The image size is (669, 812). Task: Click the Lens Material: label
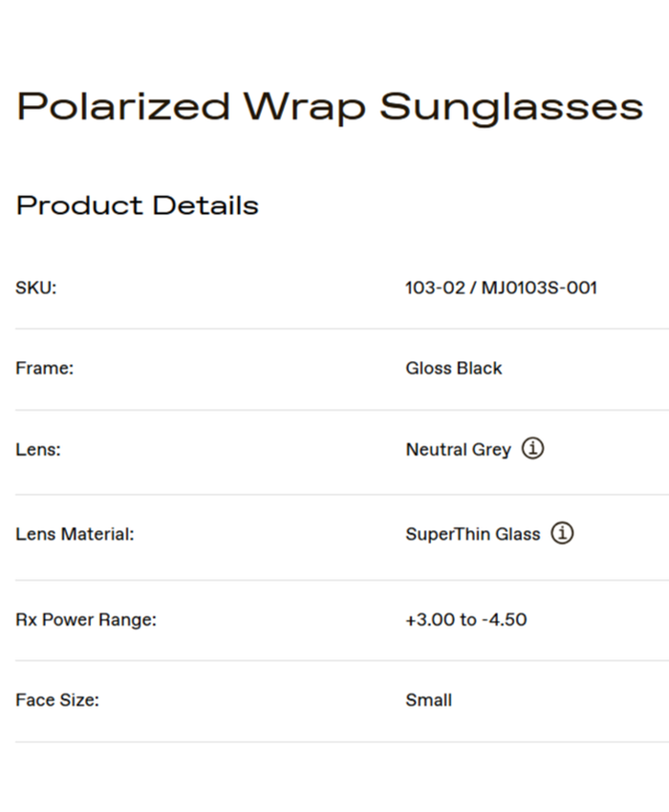tap(75, 534)
